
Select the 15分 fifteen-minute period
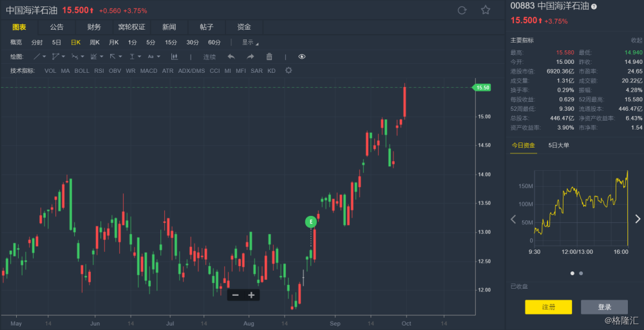pos(171,43)
